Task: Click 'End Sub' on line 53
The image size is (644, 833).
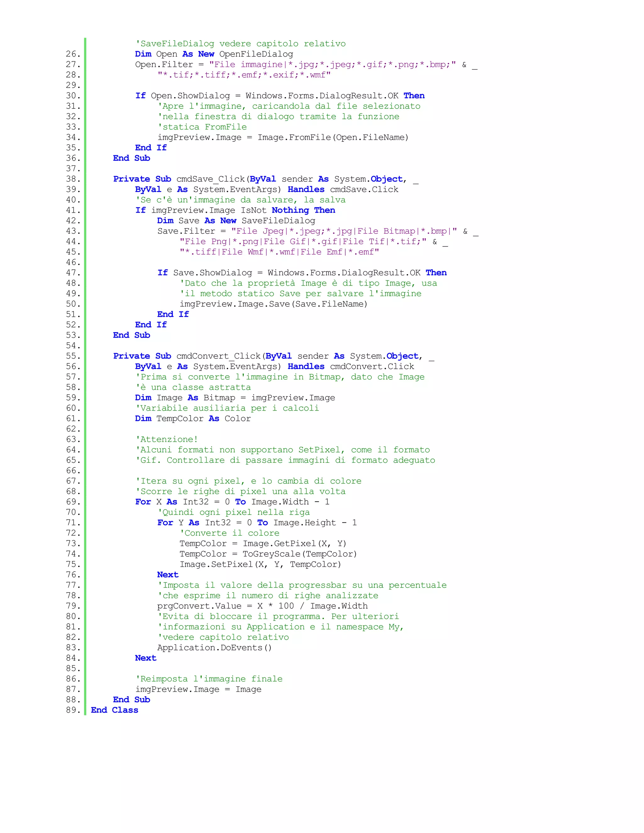Action: 132,335
